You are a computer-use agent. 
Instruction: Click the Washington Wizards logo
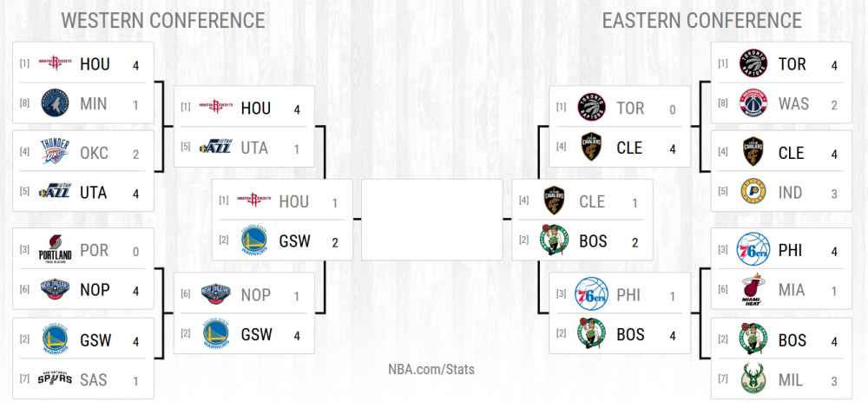[753, 103]
